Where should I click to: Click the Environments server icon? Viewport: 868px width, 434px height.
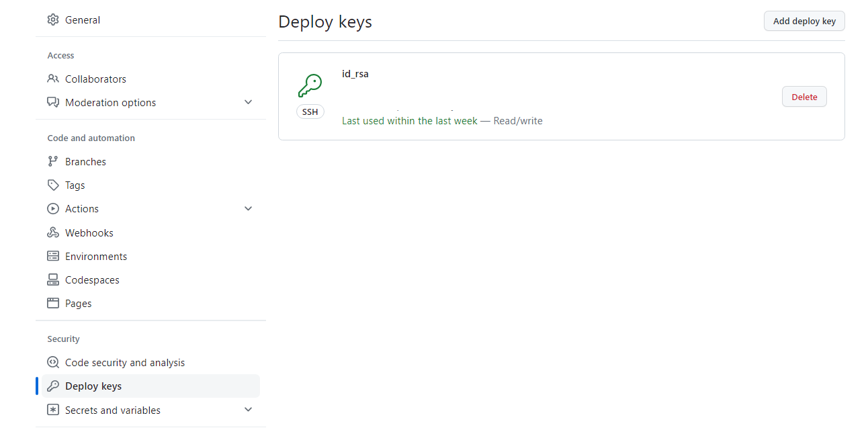(53, 256)
